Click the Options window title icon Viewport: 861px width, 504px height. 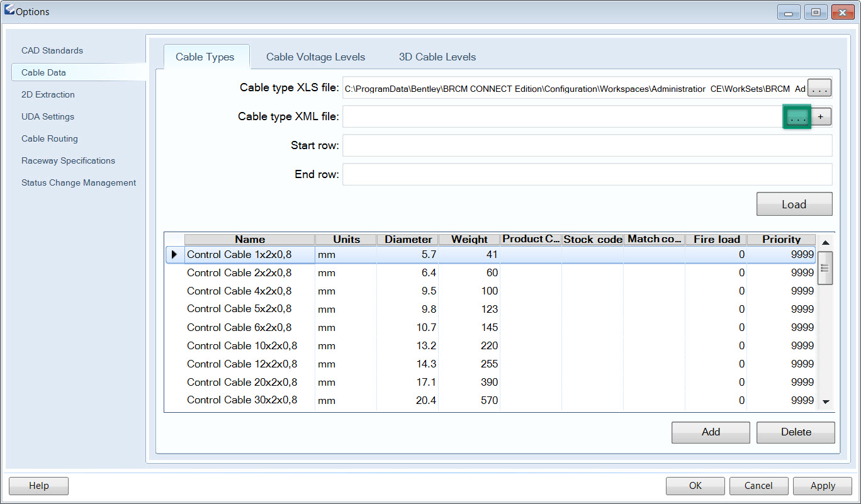(9, 11)
